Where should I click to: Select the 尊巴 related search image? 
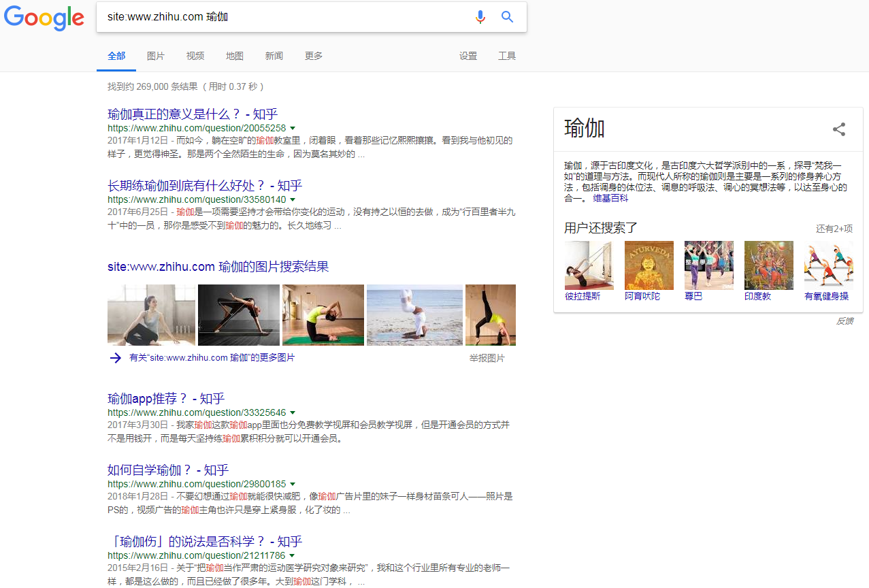tap(708, 265)
